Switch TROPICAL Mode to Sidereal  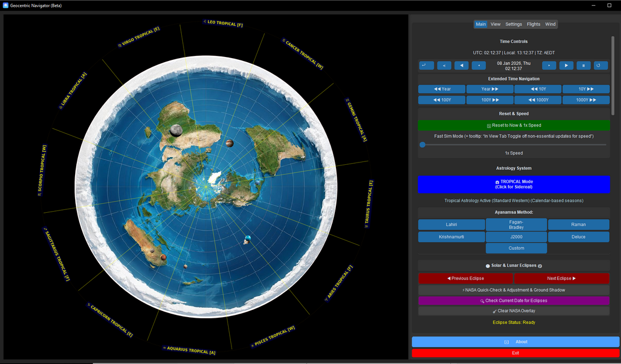coord(514,185)
